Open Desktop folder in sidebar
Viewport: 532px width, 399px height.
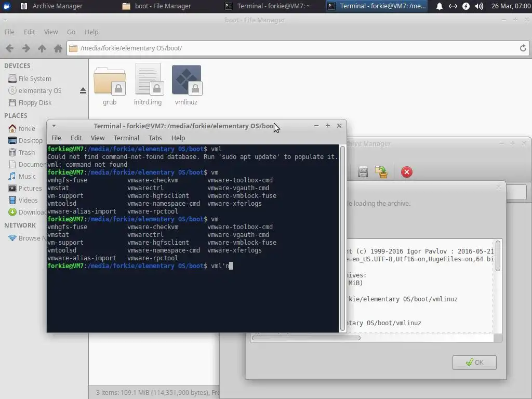[x=25, y=140]
